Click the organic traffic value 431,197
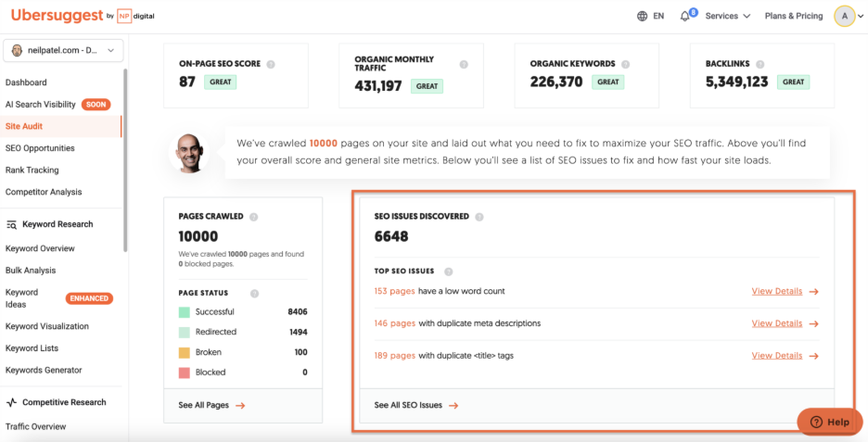 378,86
